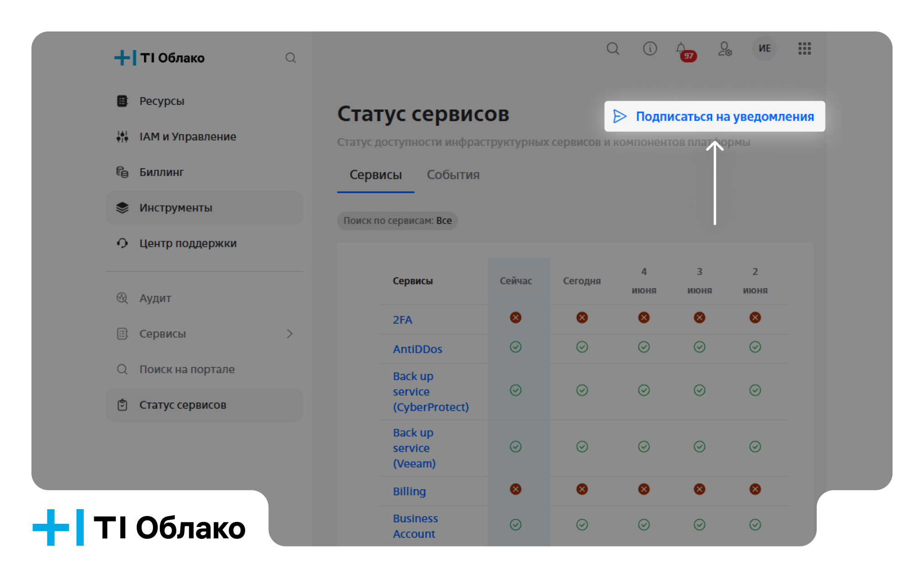This screenshot has height=578, width=924.
Task: Click the IAM и Управление sliders icon
Action: [122, 136]
